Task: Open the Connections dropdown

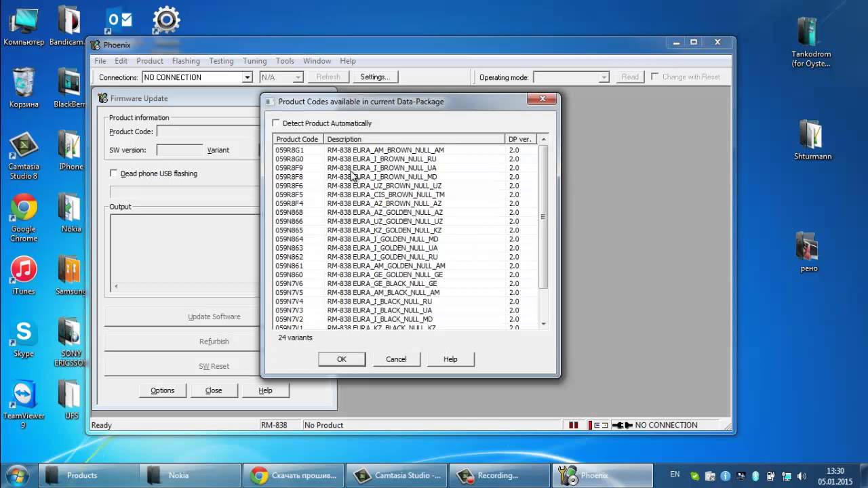Action: tap(248, 77)
